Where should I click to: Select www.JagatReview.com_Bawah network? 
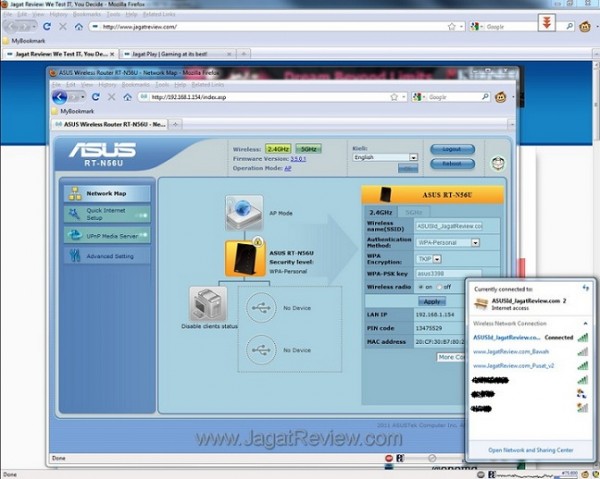pyautogui.click(x=530, y=352)
